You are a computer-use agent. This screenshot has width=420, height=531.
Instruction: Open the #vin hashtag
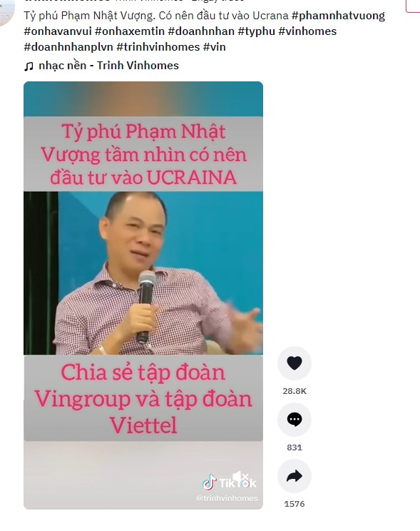point(214,46)
